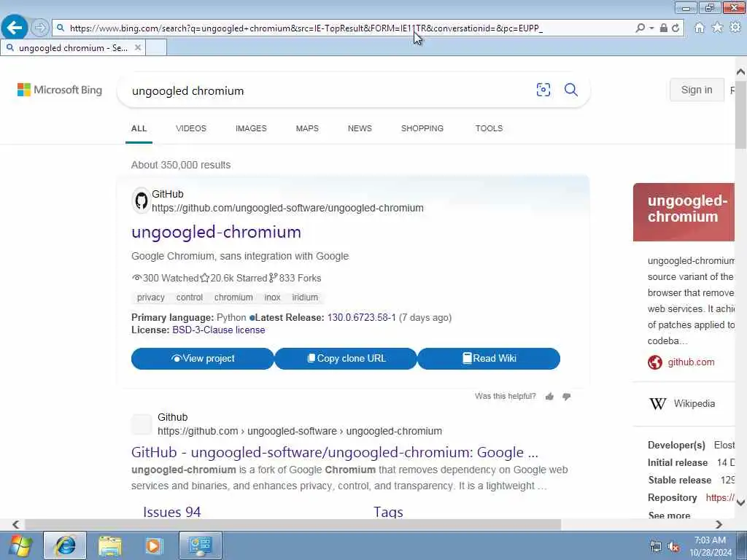Switch to the IMAGES tab
This screenshot has height=560, width=747.
click(251, 128)
